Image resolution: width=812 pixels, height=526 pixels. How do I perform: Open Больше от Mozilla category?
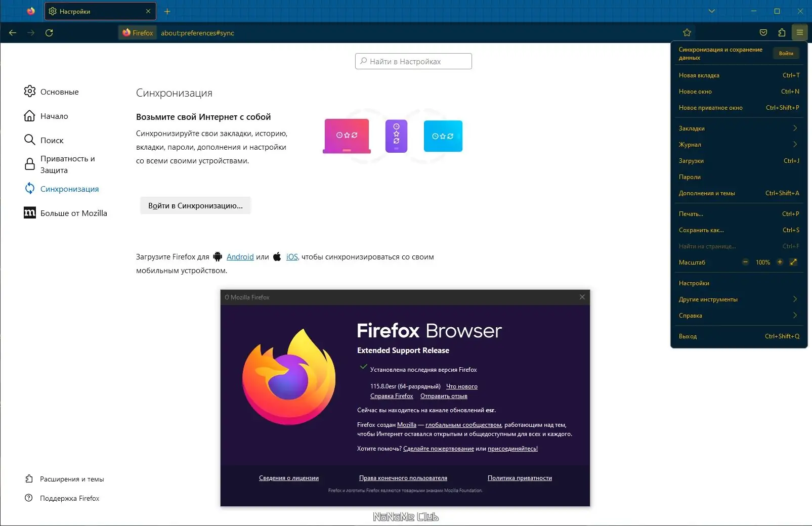[x=73, y=213]
